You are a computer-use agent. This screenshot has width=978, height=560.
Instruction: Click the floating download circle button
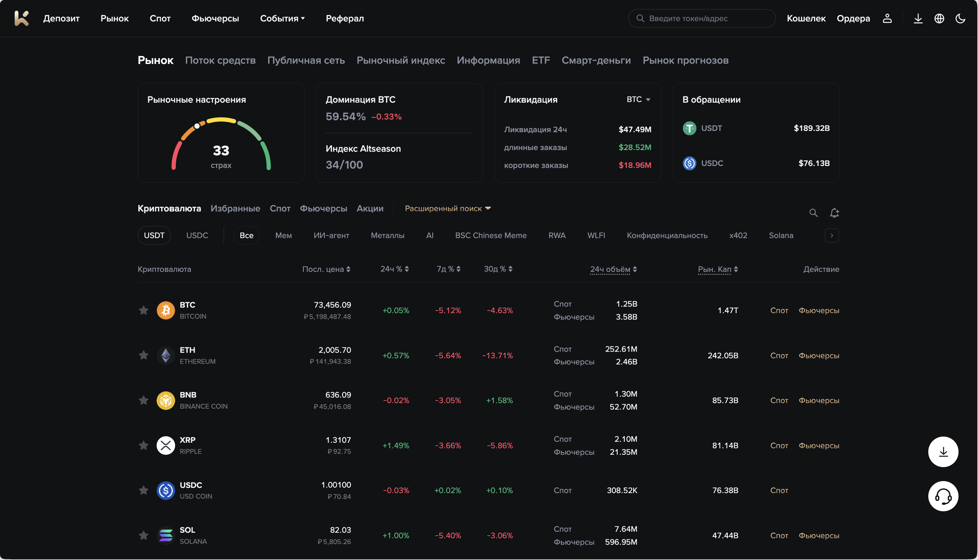tap(943, 452)
